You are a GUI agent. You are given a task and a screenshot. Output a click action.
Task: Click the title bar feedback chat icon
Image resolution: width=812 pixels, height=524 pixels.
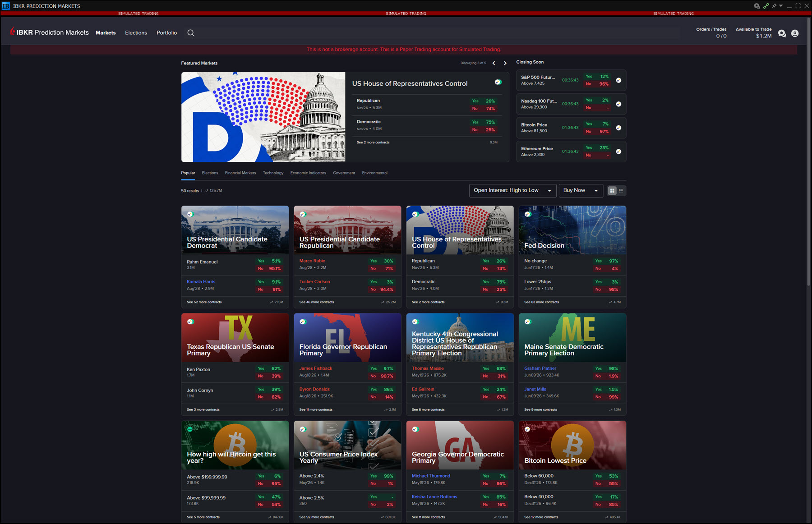(757, 6)
